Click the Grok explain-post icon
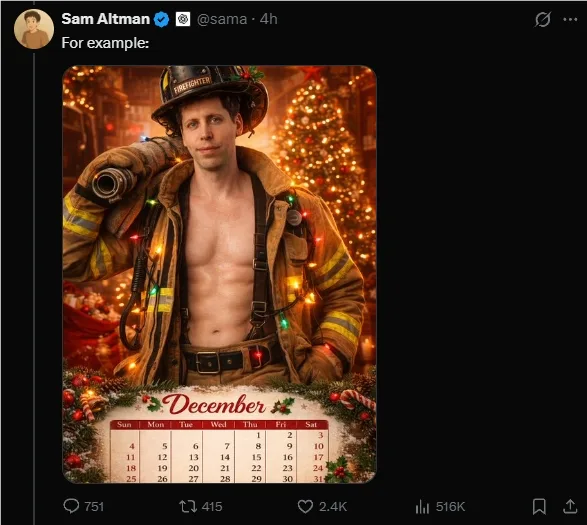Viewport: 587px width, 525px height. (542, 19)
